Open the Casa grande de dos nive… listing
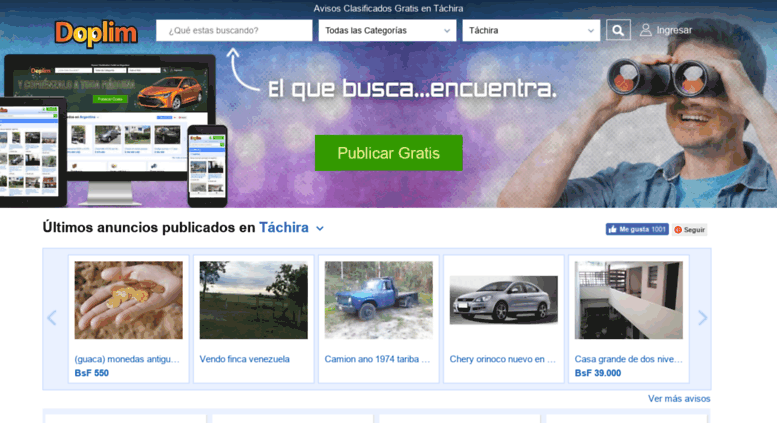 [628, 359]
